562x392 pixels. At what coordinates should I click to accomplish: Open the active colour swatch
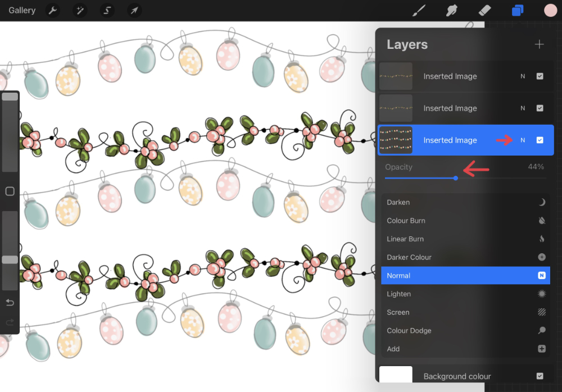click(550, 10)
